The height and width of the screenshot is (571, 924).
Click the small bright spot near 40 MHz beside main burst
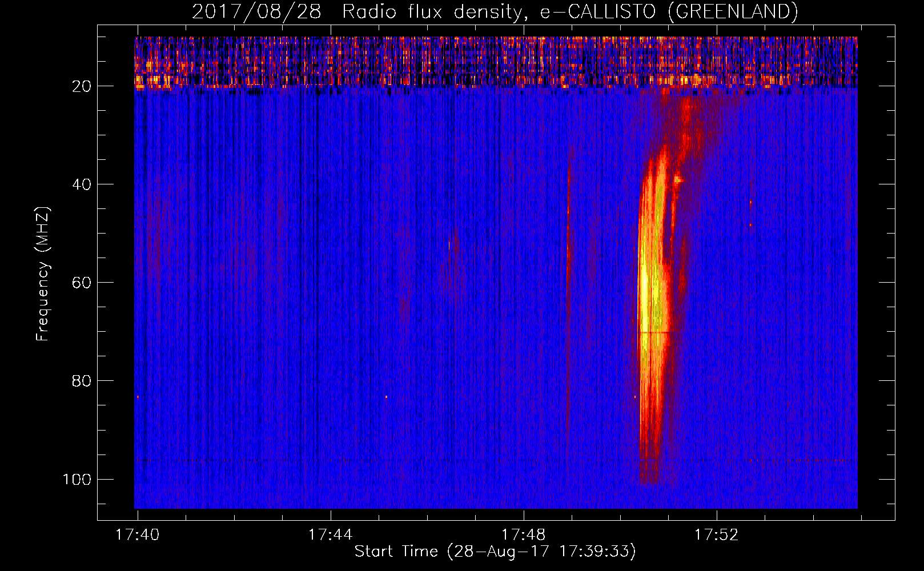point(678,180)
